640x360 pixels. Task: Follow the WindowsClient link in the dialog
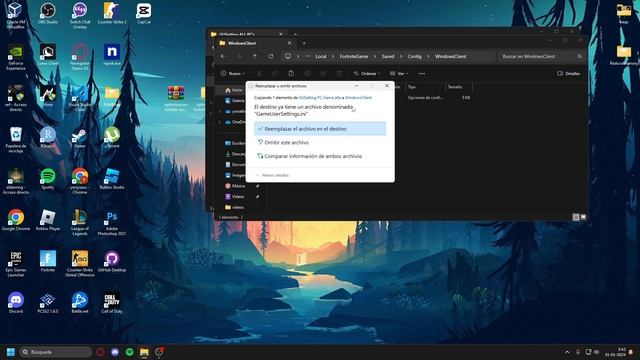[x=358, y=98]
